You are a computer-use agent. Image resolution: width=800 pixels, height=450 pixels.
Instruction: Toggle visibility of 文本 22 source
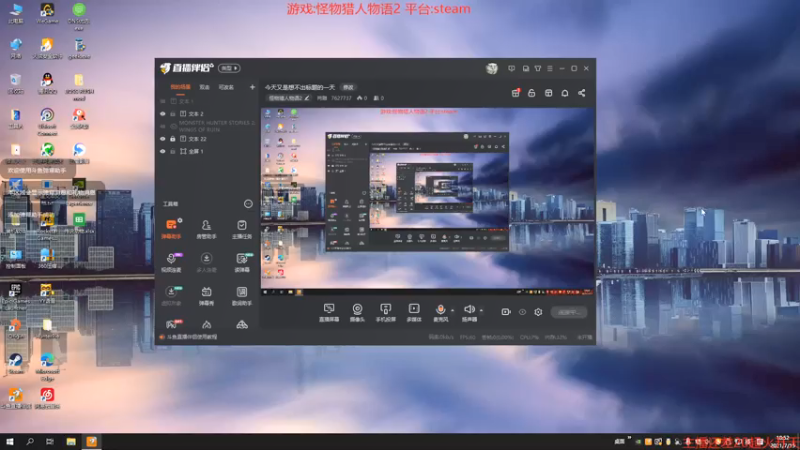click(x=163, y=139)
